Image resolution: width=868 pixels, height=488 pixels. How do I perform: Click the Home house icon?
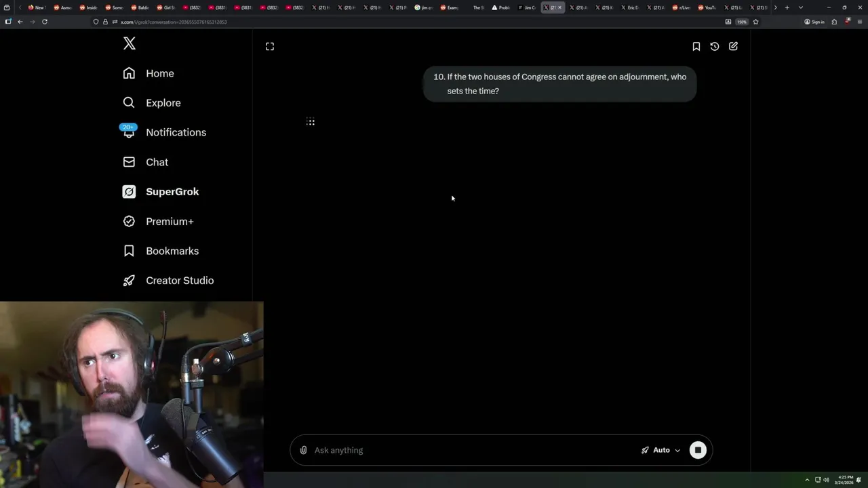pyautogui.click(x=129, y=73)
